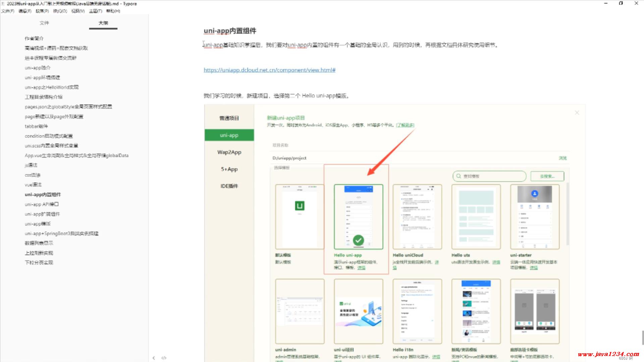Image resolution: width=644 pixels, height=362 pixels.
Task: Jump to uni-app API接口 section
Action: 42,204
